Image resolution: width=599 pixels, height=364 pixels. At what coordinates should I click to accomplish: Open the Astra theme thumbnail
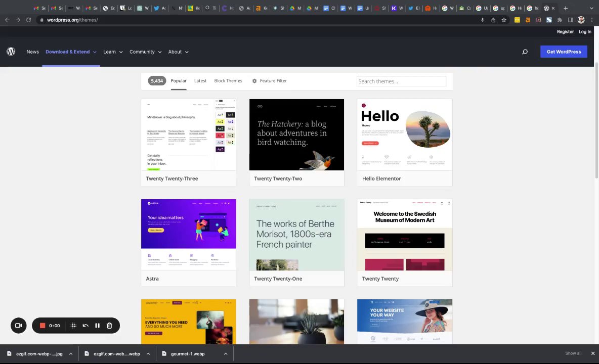pos(188,235)
